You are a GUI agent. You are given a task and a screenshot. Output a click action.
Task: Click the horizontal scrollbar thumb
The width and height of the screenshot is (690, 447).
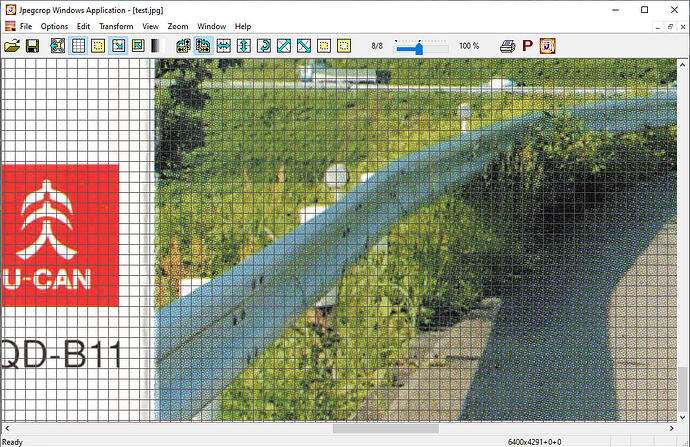385,428
